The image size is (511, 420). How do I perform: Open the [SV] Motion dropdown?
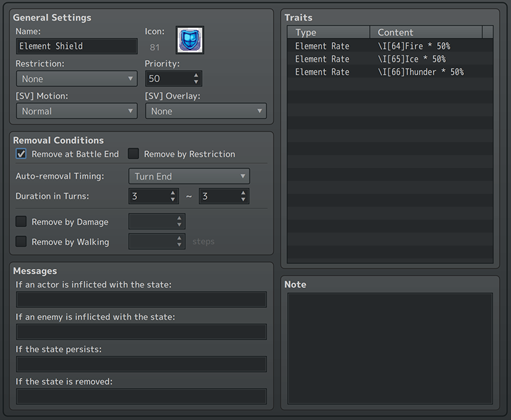tap(76, 111)
